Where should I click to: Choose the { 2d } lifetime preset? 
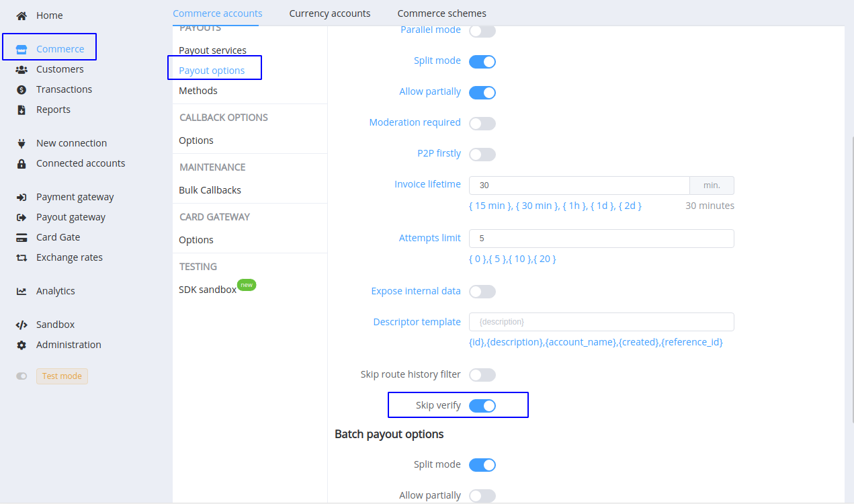click(630, 206)
